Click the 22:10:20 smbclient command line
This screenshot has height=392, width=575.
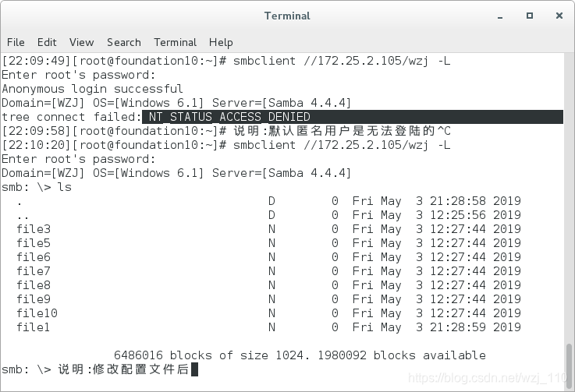point(226,145)
